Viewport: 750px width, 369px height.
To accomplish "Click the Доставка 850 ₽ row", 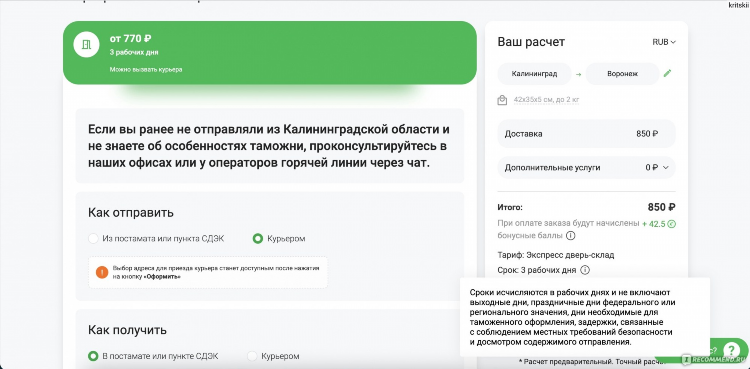I will pyautogui.click(x=586, y=134).
